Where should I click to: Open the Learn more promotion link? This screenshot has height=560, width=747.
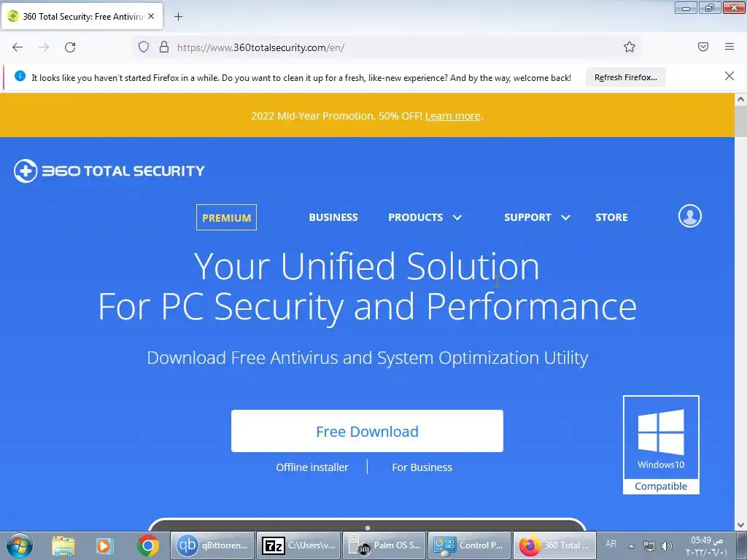[x=452, y=116]
